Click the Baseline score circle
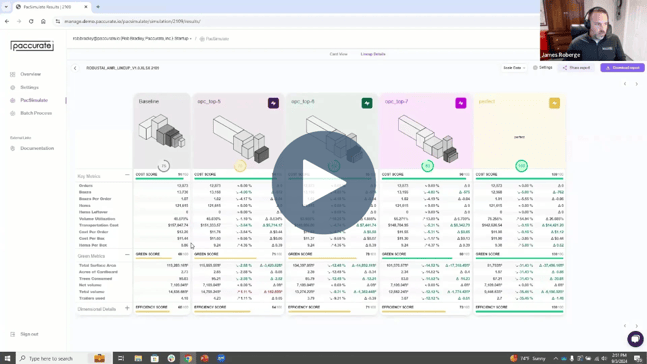The width and height of the screenshot is (647, 364). click(x=164, y=166)
